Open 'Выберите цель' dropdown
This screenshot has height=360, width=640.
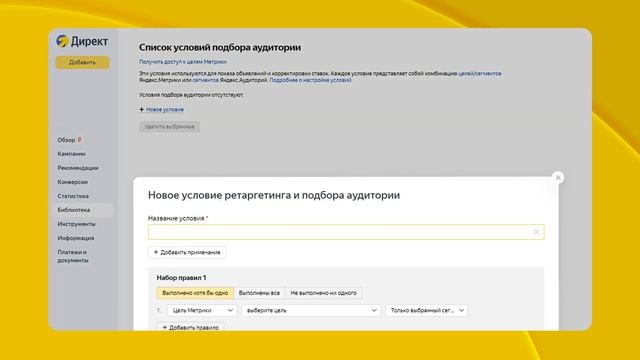(311, 311)
